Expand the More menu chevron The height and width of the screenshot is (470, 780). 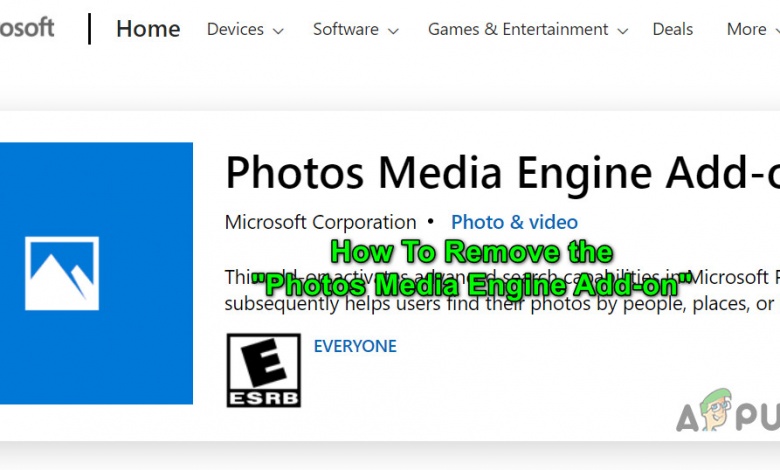[x=776, y=31]
